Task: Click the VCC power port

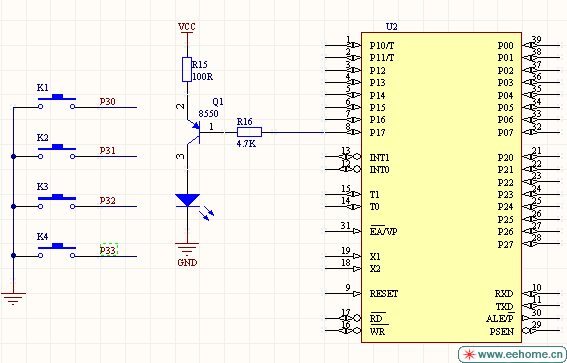Action: (x=187, y=27)
